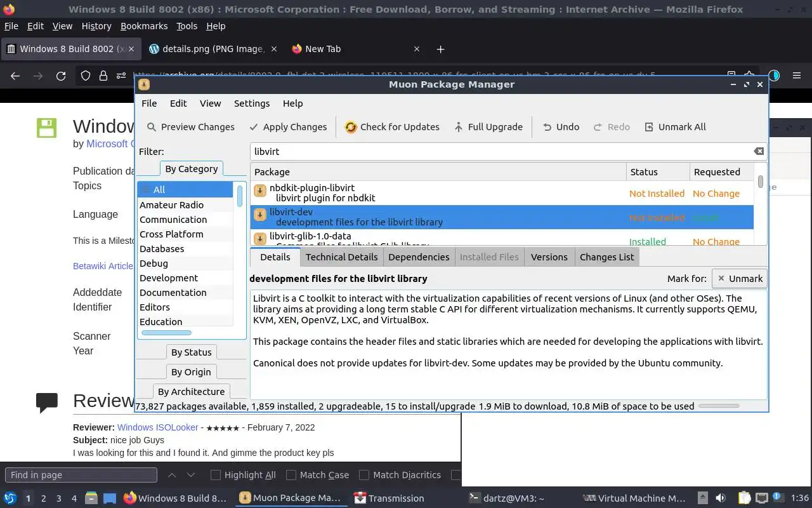Viewport: 812px width, 508px height.
Task: Switch to the Dependencies tab
Action: click(419, 257)
